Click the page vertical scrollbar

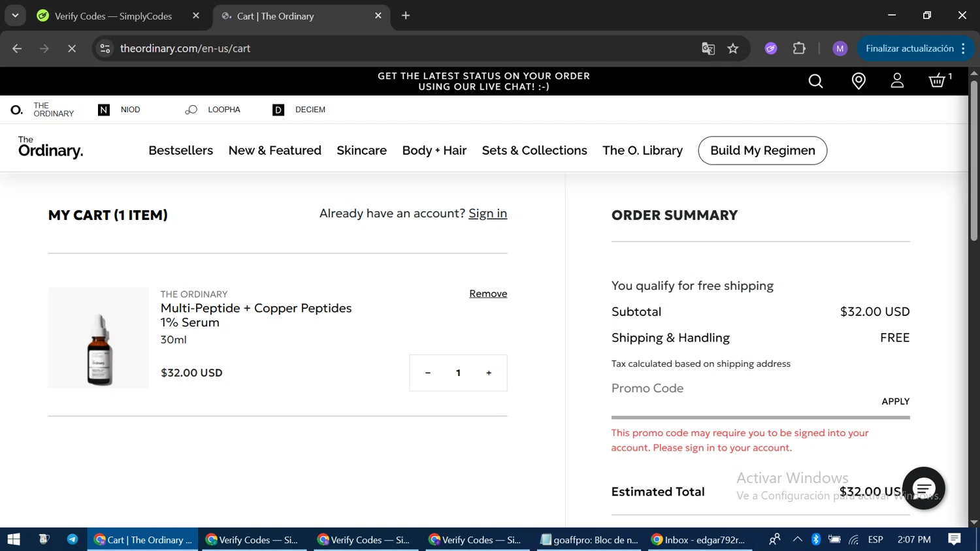click(x=974, y=160)
